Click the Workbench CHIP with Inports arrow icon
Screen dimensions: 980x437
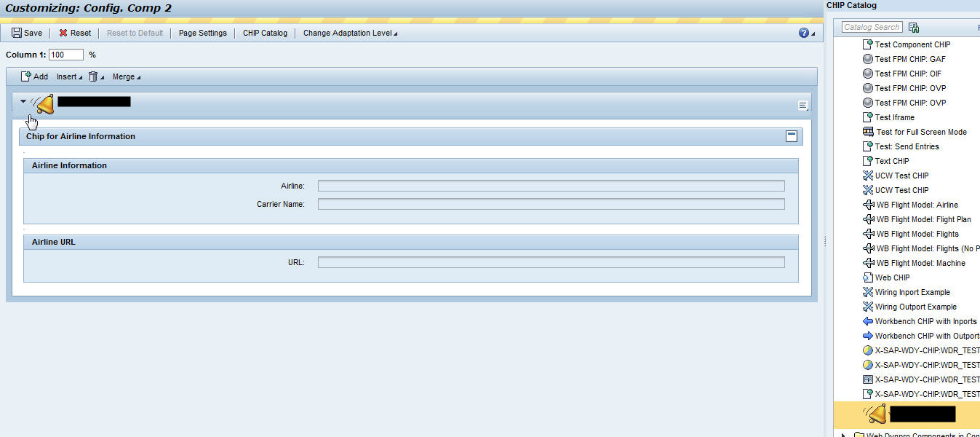click(867, 320)
